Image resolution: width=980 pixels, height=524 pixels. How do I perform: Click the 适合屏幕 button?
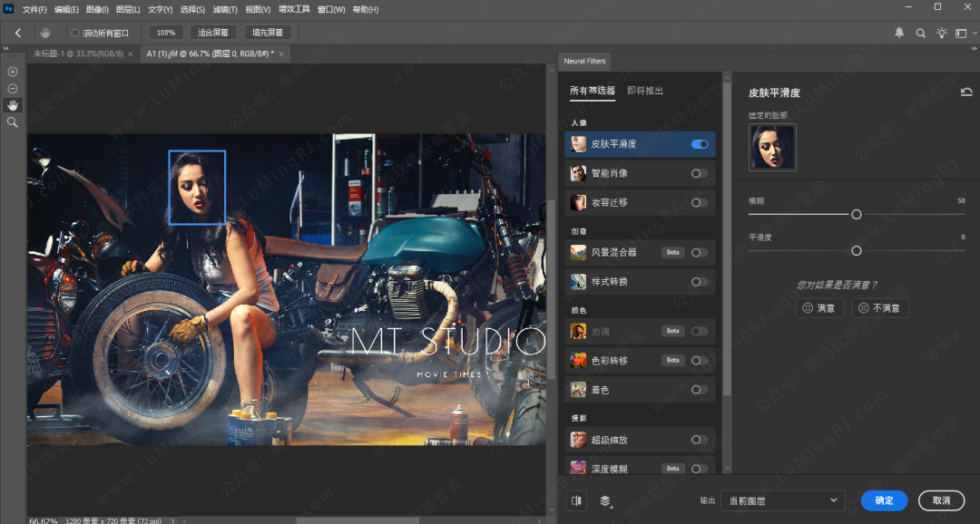[213, 33]
